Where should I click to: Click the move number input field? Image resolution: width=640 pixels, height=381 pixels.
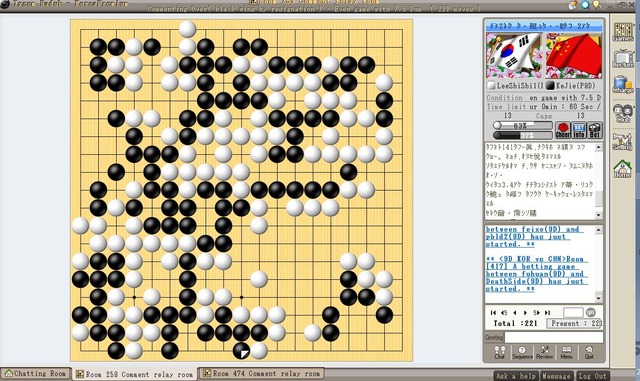pos(573,312)
